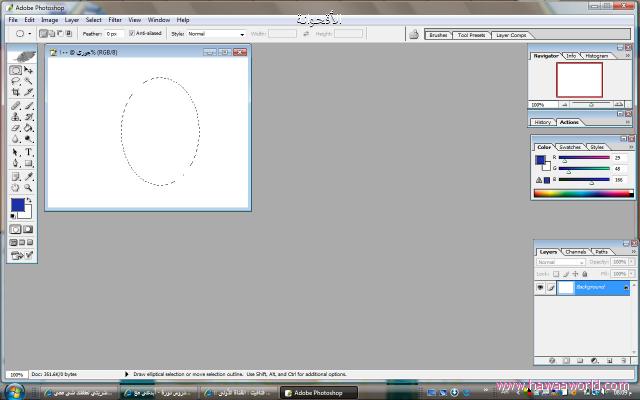The image size is (640, 400).
Task: Enable Quick Mask mode
Action: (29, 228)
